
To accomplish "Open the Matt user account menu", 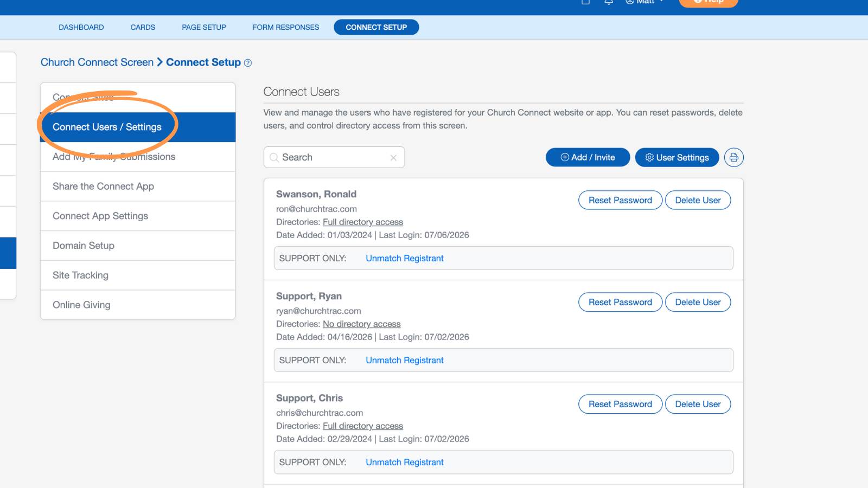I will (x=644, y=2).
